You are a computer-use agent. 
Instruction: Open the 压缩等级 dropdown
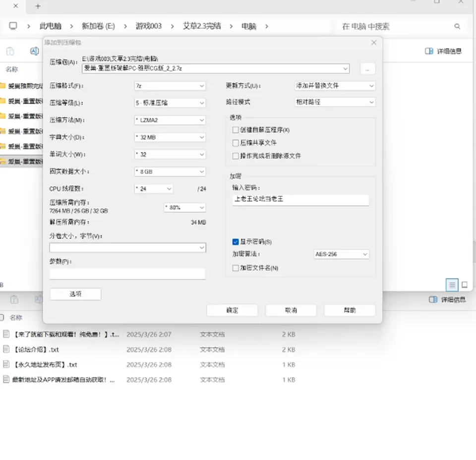(170, 103)
